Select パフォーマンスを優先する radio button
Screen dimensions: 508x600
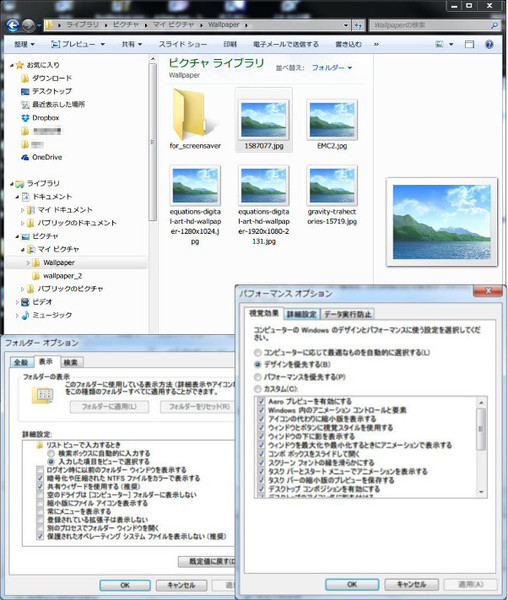coord(258,377)
